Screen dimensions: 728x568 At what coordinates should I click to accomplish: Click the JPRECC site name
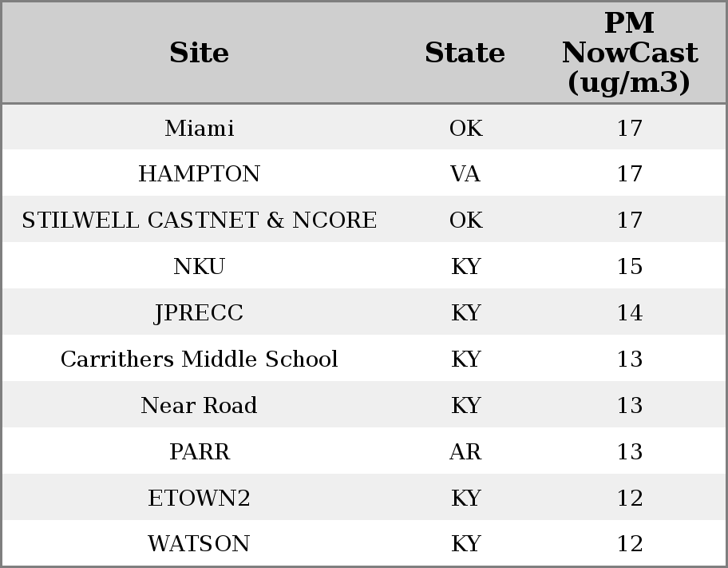click(x=200, y=313)
